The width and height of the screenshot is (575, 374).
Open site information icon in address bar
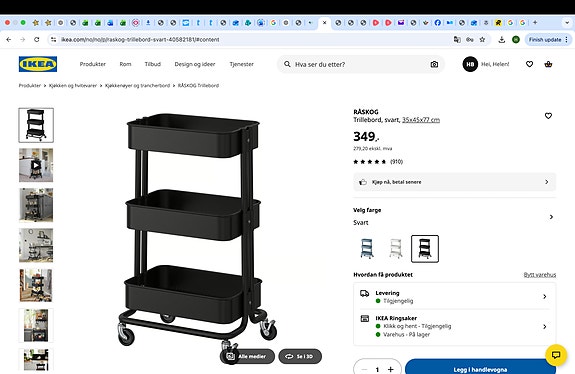54,40
